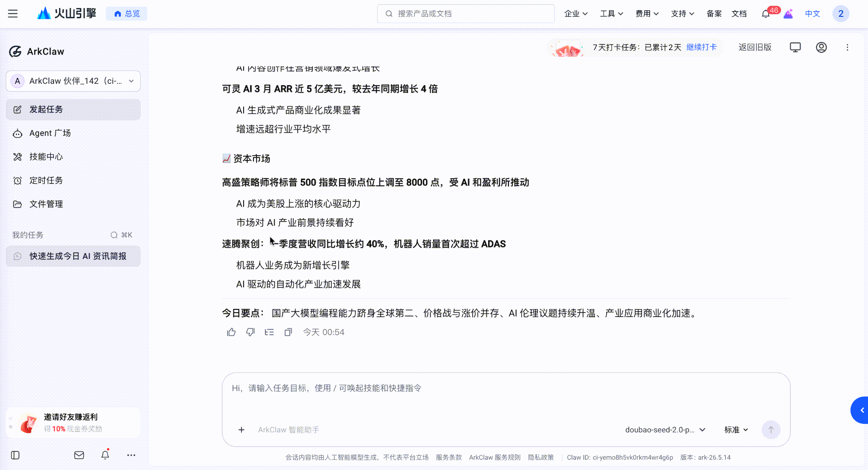Click the purple AI assistant icon
Viewport: 868px width, 470px height.
point(788,14)
